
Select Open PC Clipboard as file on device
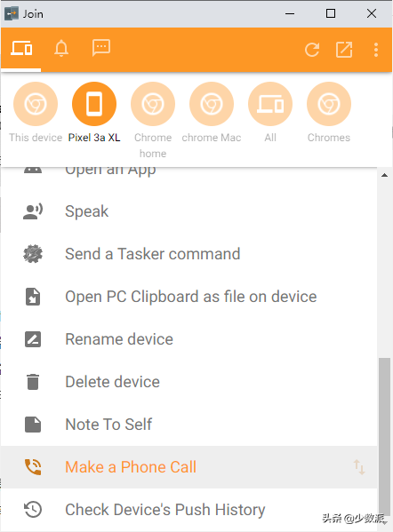(x=188, y=297)
